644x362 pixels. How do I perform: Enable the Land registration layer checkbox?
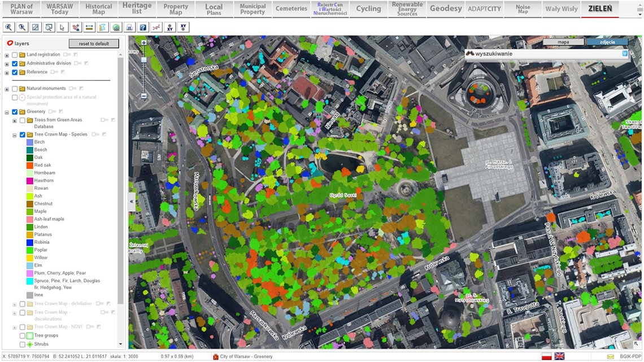[x=15, y=55]
